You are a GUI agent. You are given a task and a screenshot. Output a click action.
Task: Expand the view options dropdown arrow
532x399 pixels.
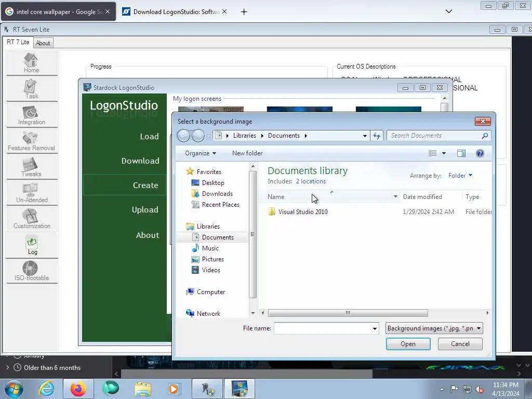(444, 153)
